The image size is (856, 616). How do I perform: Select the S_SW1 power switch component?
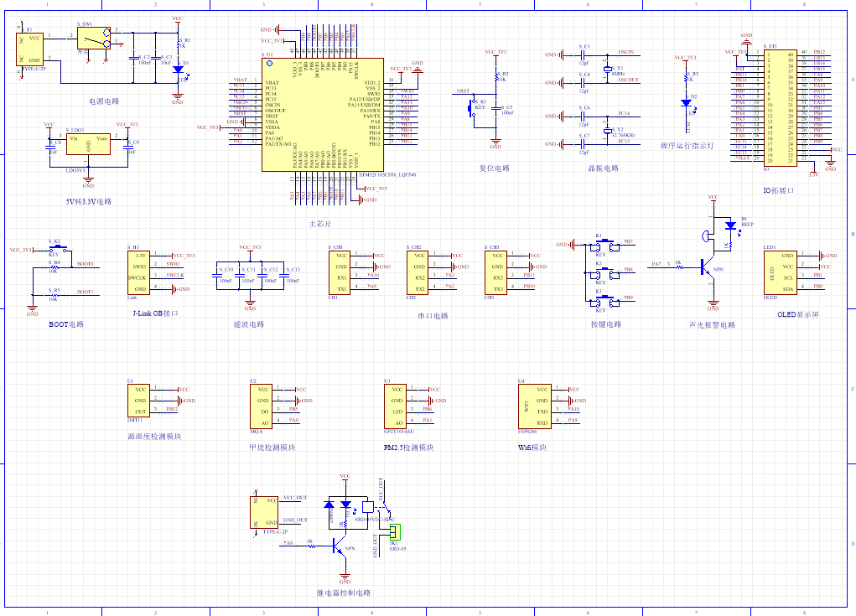94,39
